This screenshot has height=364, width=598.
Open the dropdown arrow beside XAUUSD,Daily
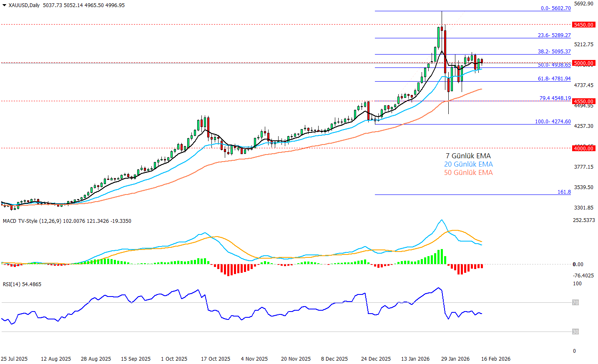[x=5, y=5]
